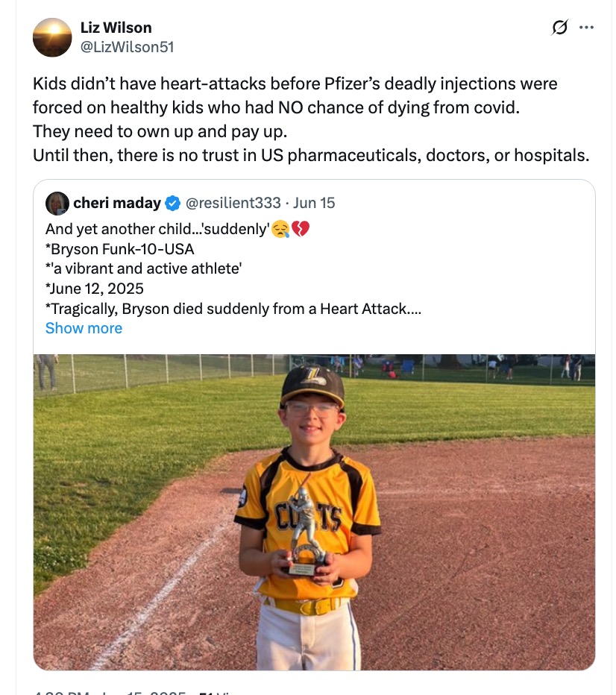The height and width of the screenshot is (695, 616).
Task: Click the blue verified checkmark badge
Action: pyautogui.click(x=172, y=203)
